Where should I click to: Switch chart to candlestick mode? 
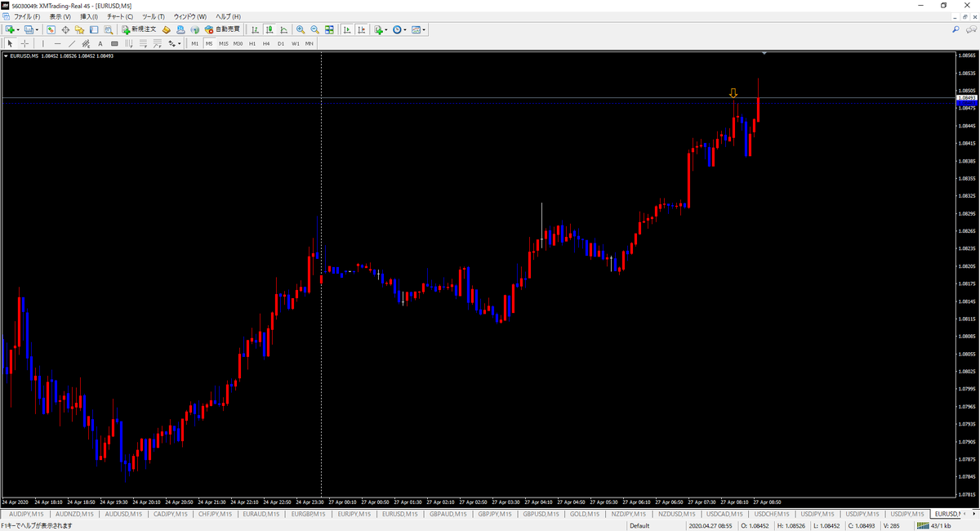click(269, 29)
